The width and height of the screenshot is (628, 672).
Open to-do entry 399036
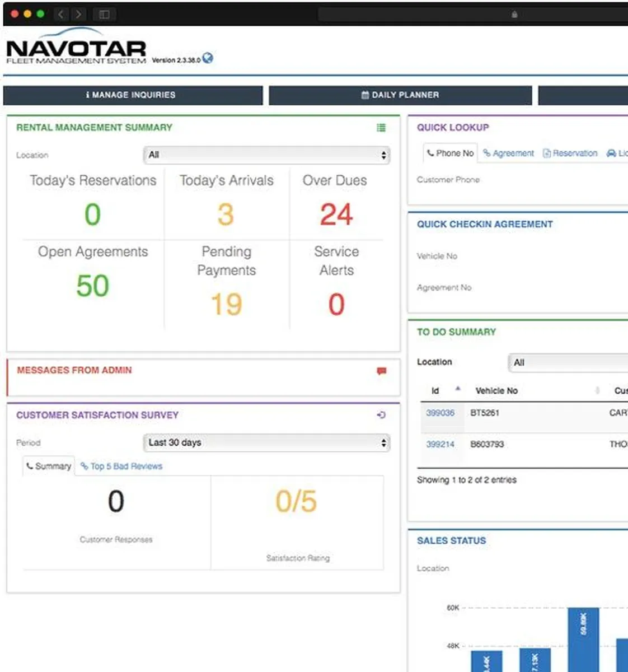[440, 413]
